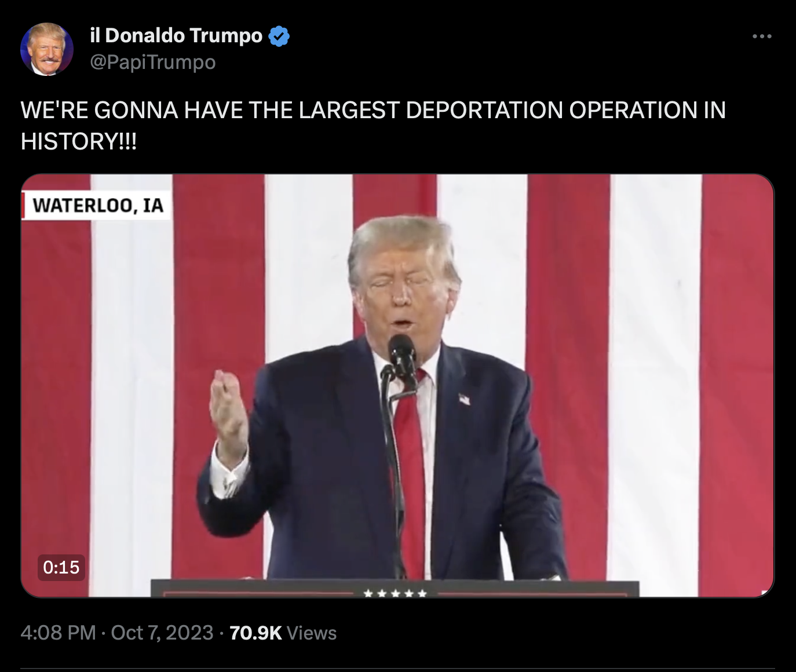Click the flag lapel pin in video

point(464,399)
